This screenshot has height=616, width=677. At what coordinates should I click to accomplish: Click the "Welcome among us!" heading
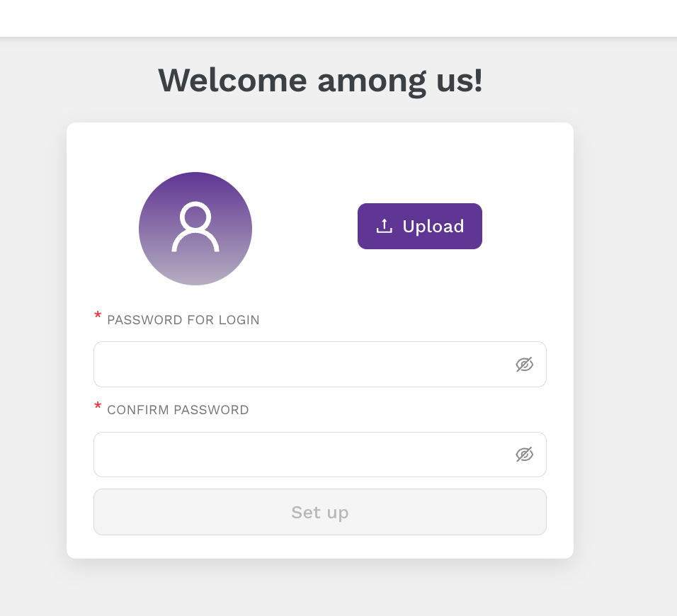(x=320, y=80)
